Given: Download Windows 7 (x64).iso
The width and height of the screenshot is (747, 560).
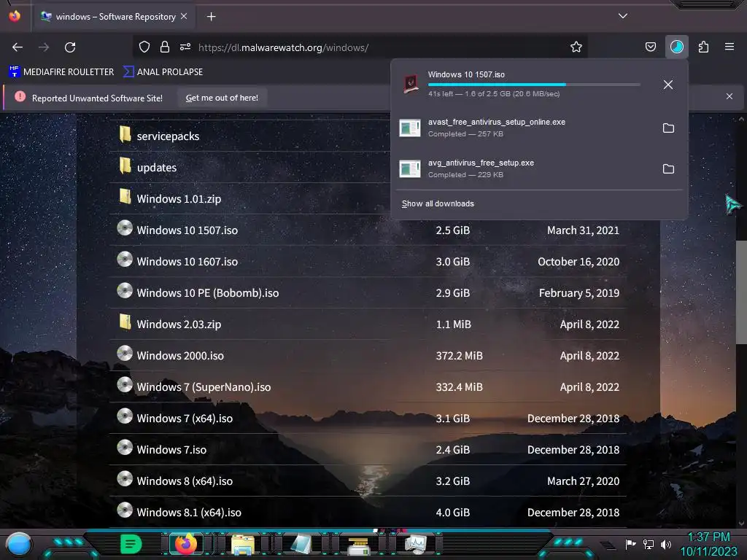Looking at the screenshot, I should click(x=185, y=419).
